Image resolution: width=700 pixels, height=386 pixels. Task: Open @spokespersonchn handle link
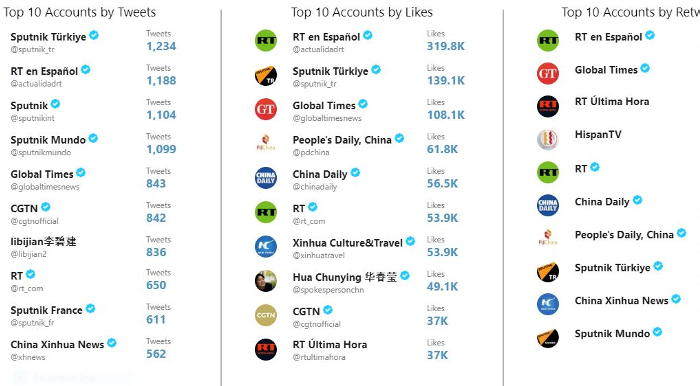point(328,290)
